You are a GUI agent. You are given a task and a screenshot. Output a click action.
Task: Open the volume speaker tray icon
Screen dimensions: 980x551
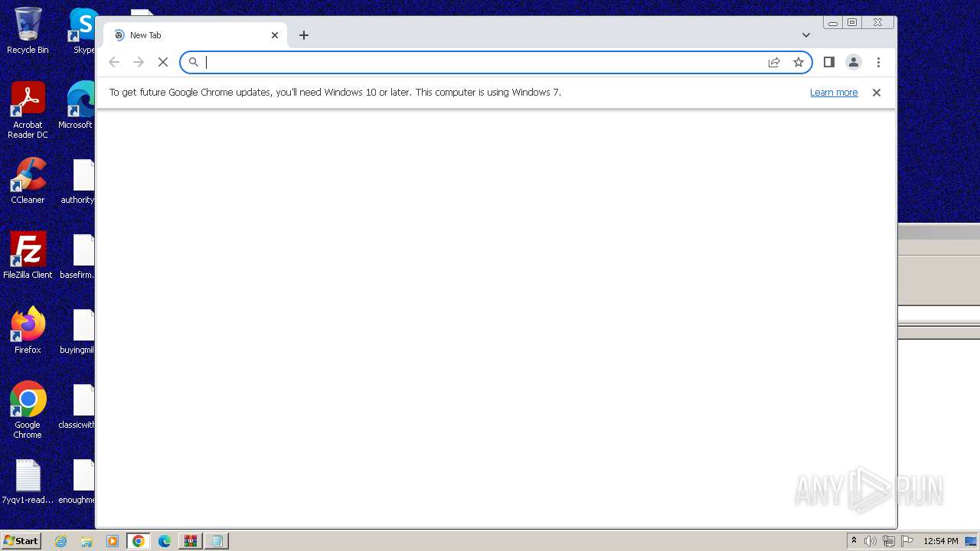[871, 541]
